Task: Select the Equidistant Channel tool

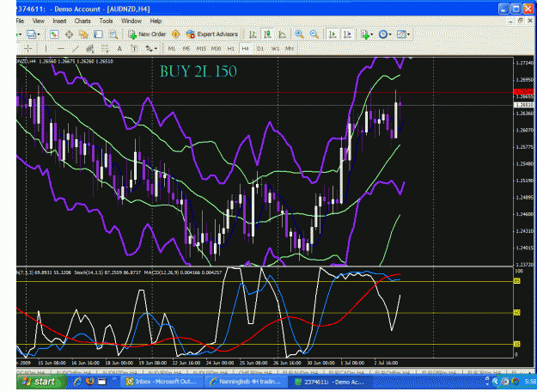Action: [90, 49]
